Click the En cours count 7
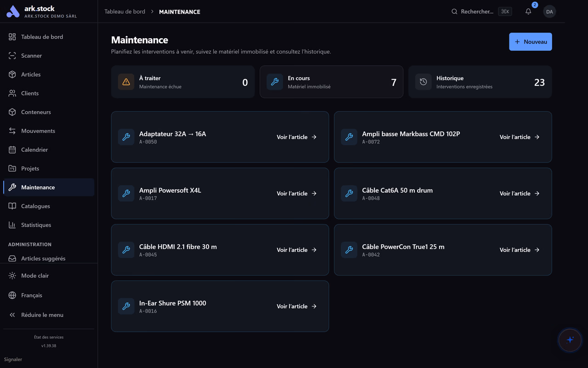 coord(394,82)
